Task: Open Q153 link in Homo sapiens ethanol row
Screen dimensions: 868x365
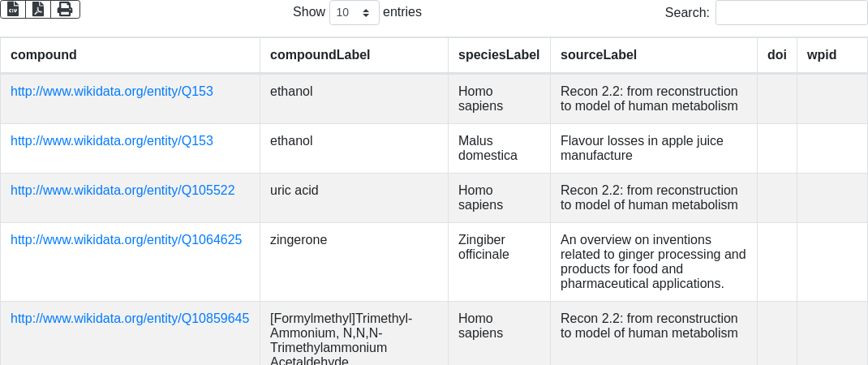Action: click(112, 92)
